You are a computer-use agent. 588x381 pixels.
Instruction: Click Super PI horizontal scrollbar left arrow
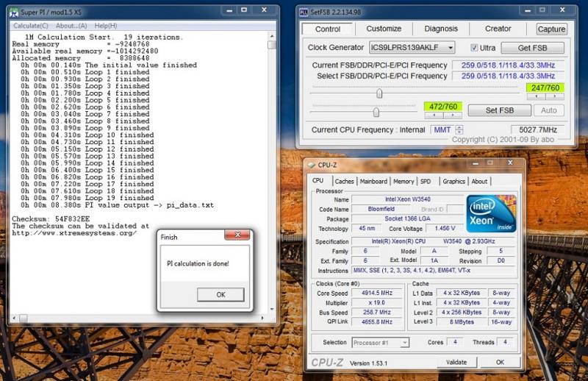click(14, 318)
